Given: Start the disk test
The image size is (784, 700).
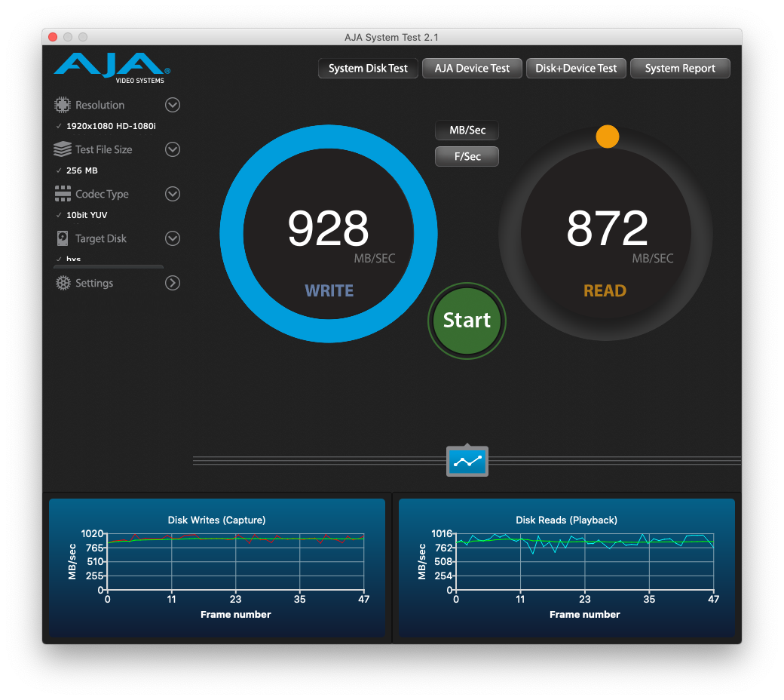Looking at the screenshot, I should click(467, 321).
